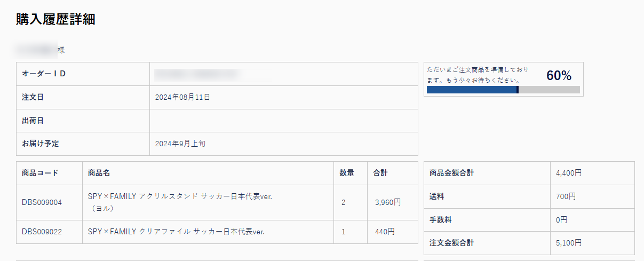Select product code DBS009004
644x261 pixels.
point(42,203)
